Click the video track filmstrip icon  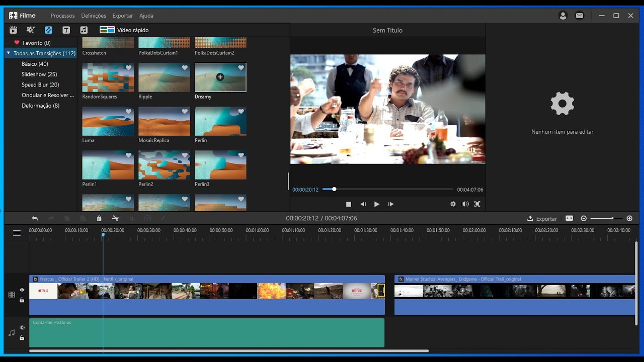pos(12,295)
